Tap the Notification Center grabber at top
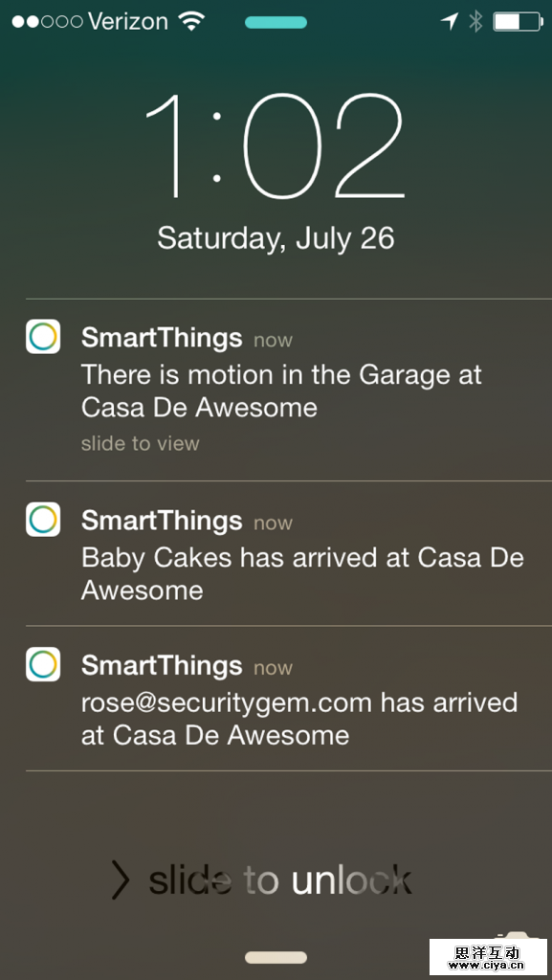 pyautogui.click(x=276, y=23)
